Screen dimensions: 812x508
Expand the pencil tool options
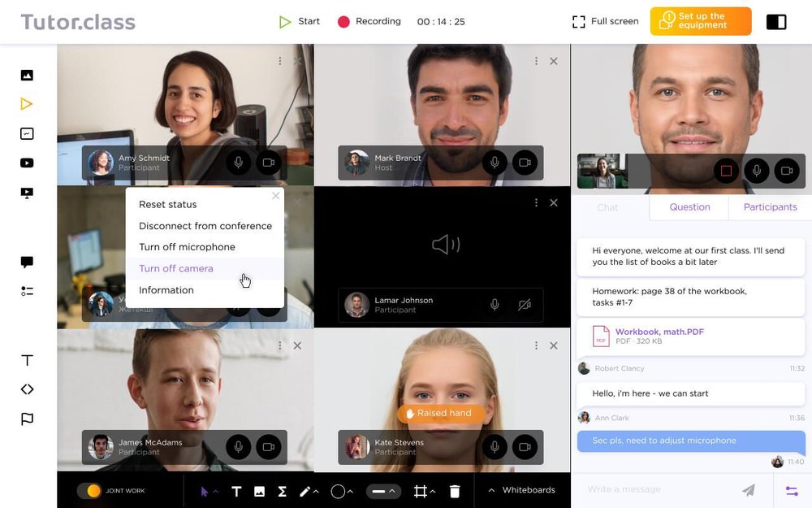pos(316,492)
